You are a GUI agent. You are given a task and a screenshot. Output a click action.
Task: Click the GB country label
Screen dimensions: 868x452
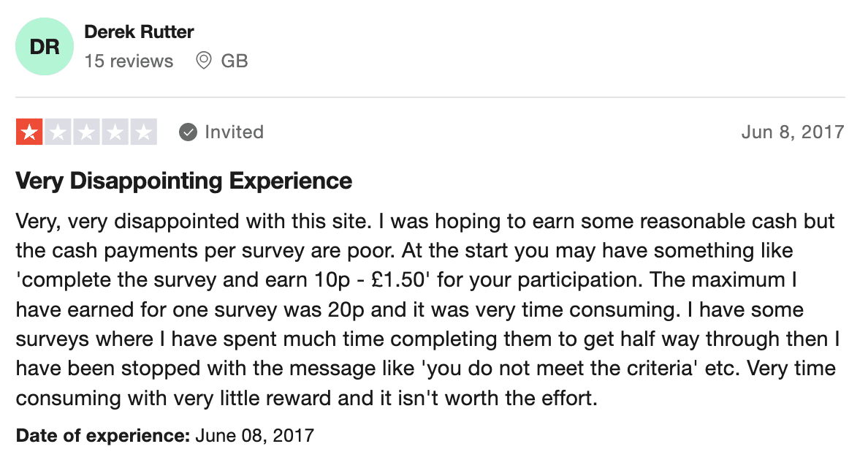coord(234,61)
